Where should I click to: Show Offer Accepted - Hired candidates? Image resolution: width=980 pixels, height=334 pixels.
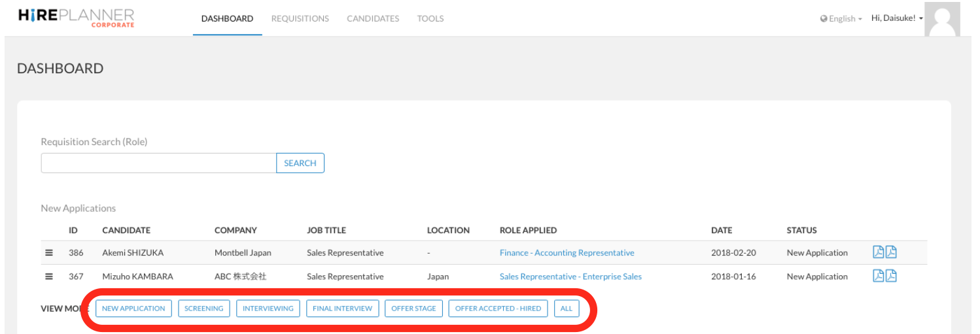tap(498, 309)
